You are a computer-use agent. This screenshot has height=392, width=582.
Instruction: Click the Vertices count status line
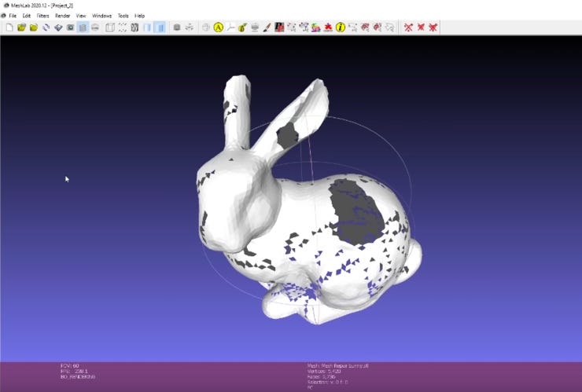click(324, 372)
